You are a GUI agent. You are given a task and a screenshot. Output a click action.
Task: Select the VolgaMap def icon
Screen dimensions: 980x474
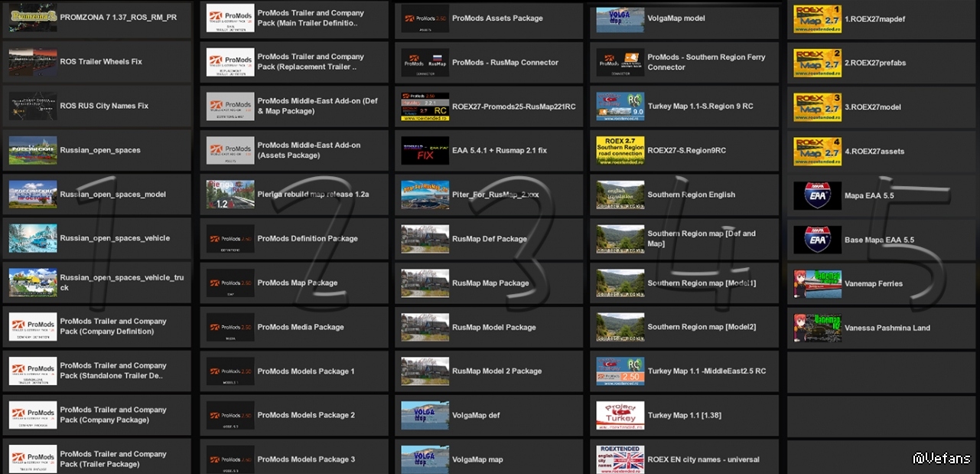(425, 415)
